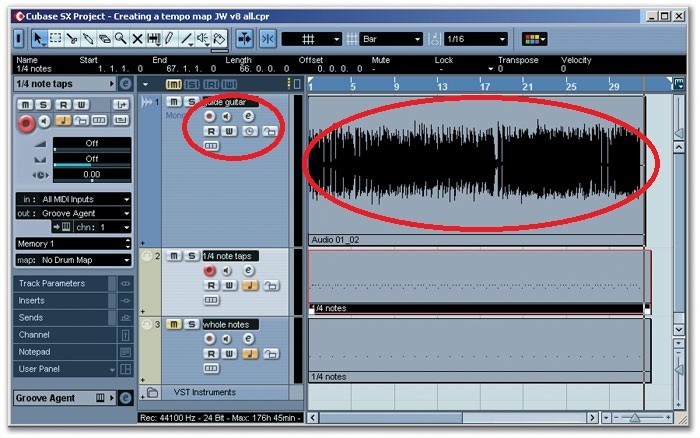Viewport: 700px width, 438px height.
Task: Enable Read automation in the inspector
Action: tap(63, 104)
